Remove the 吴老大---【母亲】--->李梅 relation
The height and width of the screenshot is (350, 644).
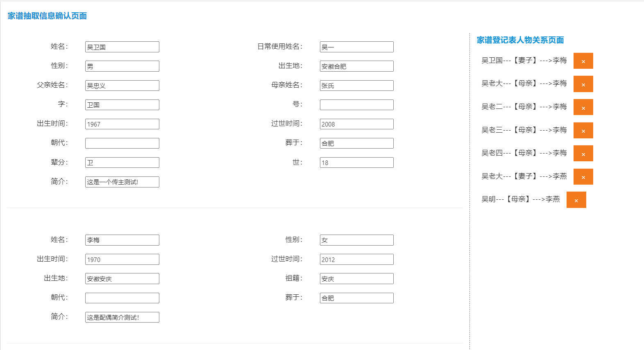(x=583, y=84)
